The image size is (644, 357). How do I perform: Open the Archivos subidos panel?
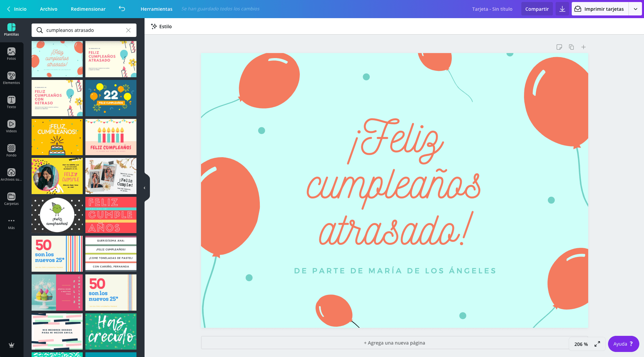point(11,175)
